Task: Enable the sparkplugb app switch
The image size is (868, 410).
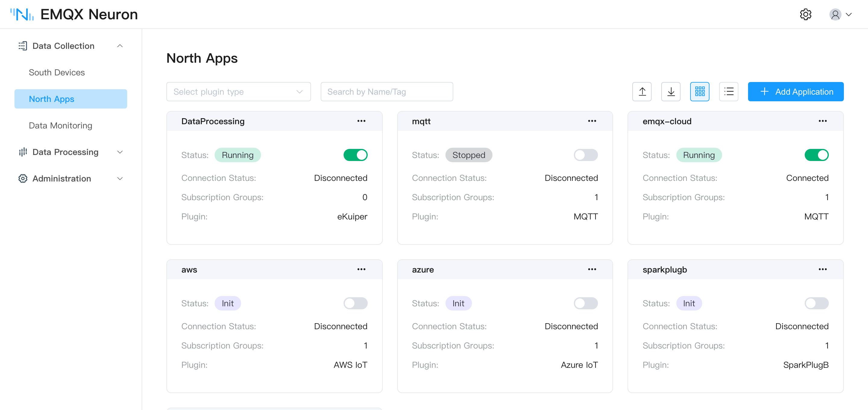Action: pyautogui.click(x=817, y=304)
